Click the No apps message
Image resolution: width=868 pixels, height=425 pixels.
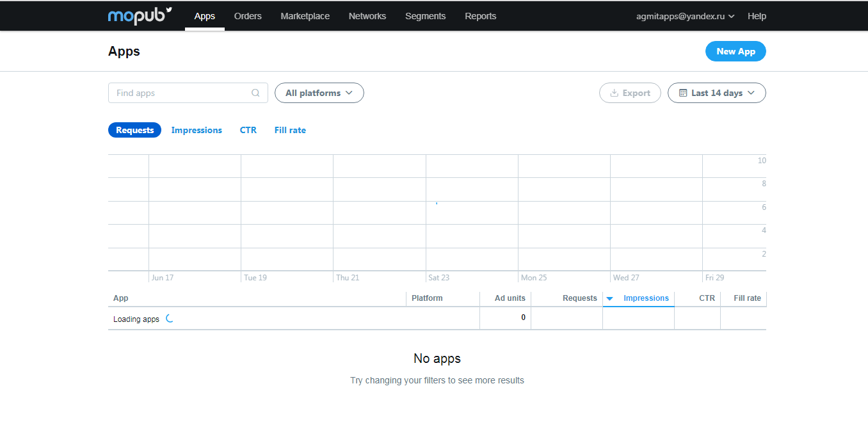click(x=437, y=358)
